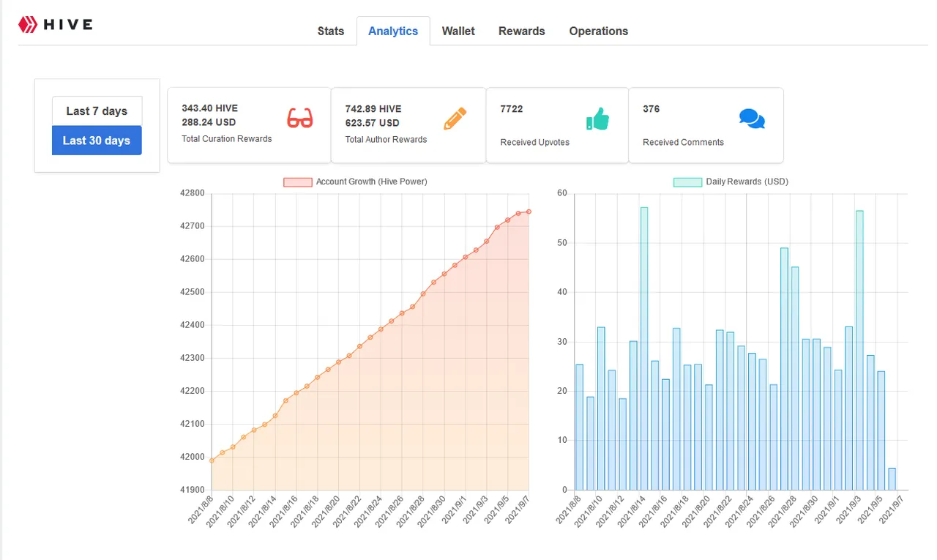Image resolution: width=937 pixels, height=560 pixels.
Task: Click the Hive logo icon
Action: 27,25
